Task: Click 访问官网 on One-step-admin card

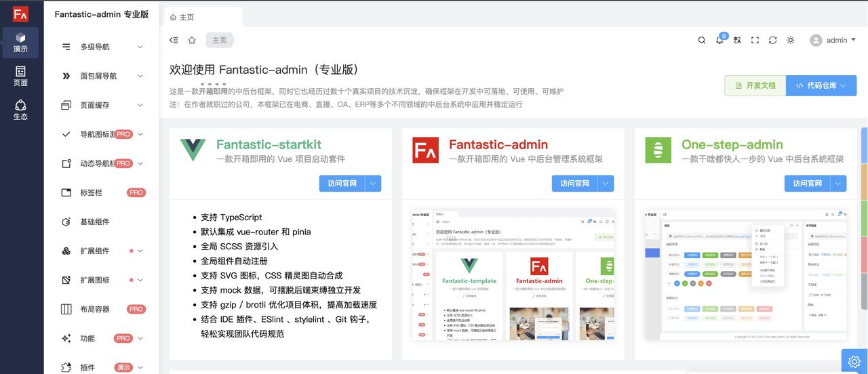Action: (807, 183)
